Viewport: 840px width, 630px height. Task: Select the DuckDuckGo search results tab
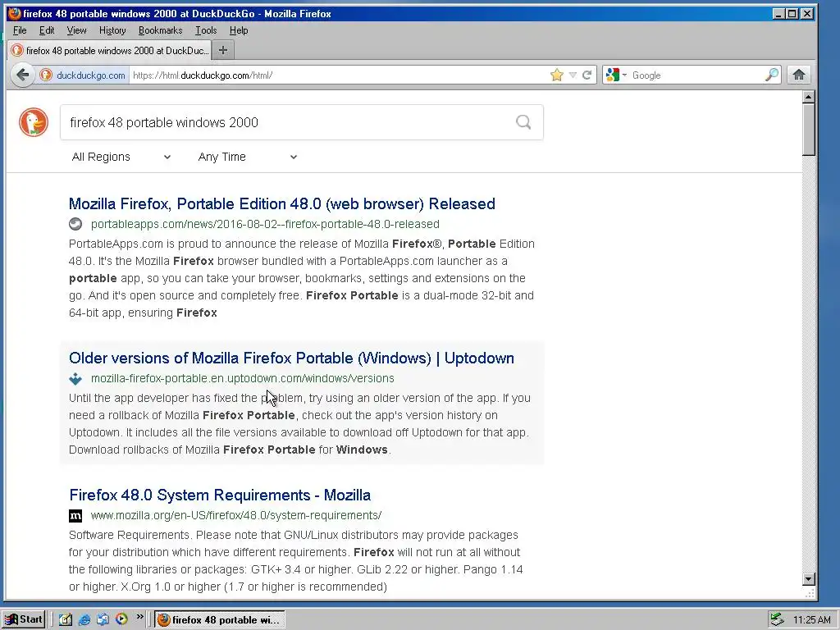[x=110, y=50]
